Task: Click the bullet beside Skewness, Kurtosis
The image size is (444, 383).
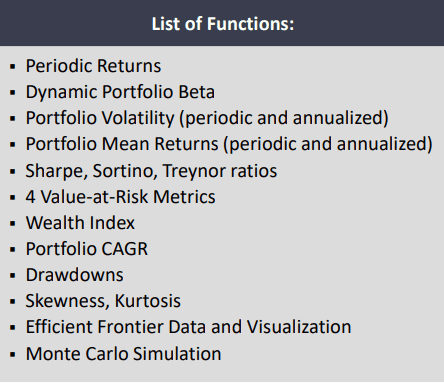Action: (x=13, y=302)
